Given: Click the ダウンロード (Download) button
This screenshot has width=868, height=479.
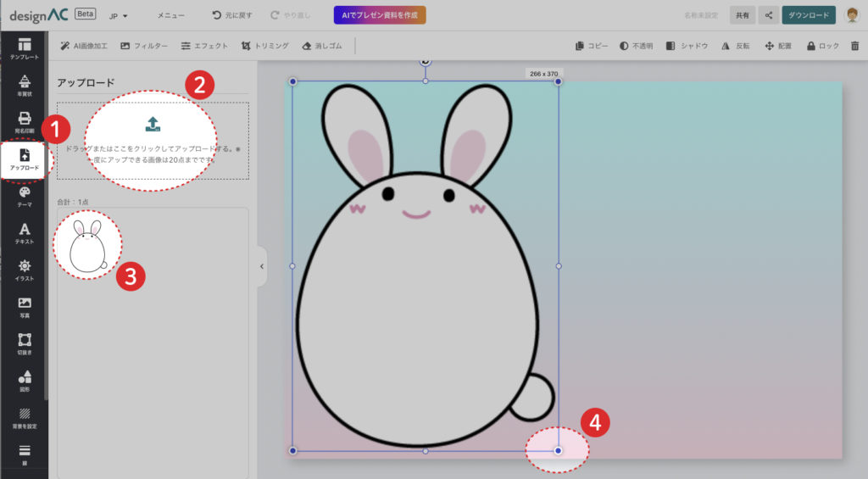Looking at the screenshot, I should point(808,15).
